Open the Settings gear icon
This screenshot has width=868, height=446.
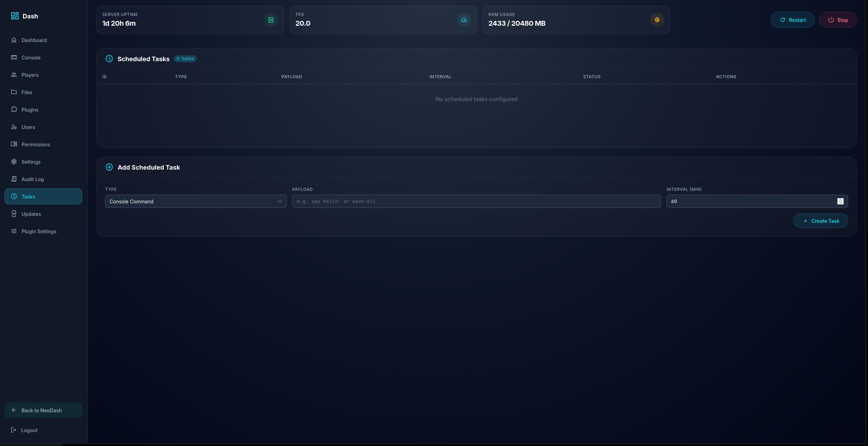coord(14,162)
